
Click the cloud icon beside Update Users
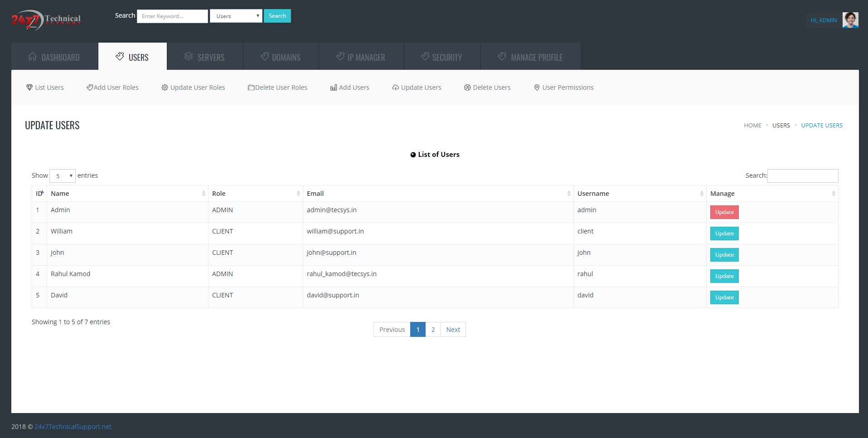click(x=396, y=88)
